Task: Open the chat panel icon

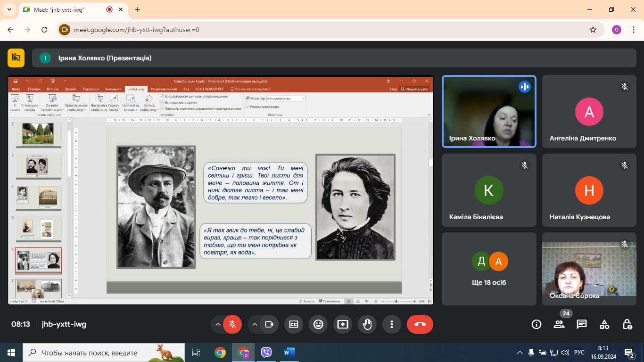Action: (582, 324)
